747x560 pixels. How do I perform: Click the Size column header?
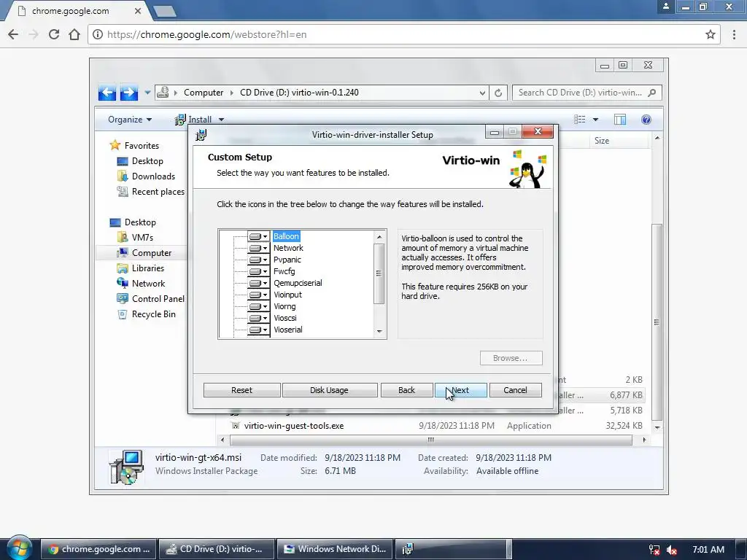[618, 141]
